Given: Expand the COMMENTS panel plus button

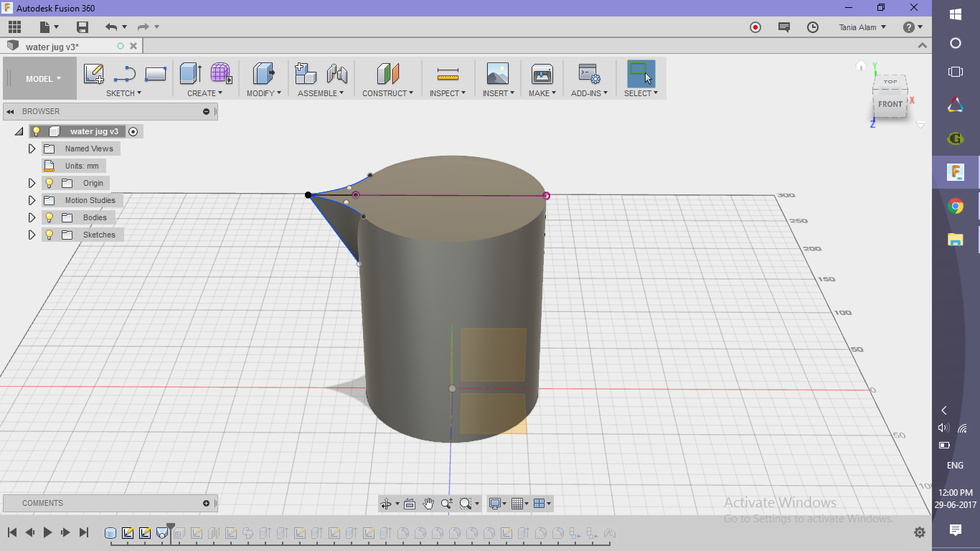Looking at the screenshot, I should 206,503.
